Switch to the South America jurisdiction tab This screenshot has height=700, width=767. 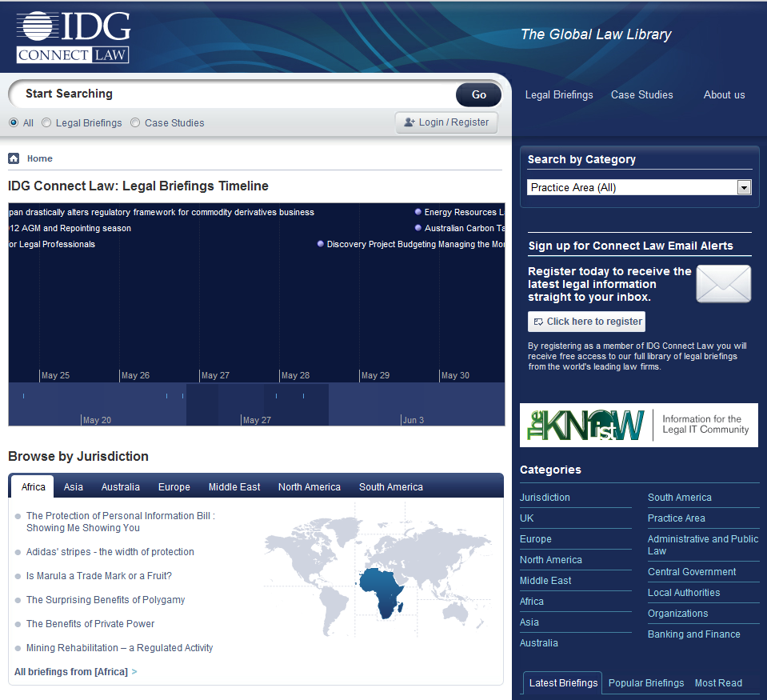click(x=391, y=487)
